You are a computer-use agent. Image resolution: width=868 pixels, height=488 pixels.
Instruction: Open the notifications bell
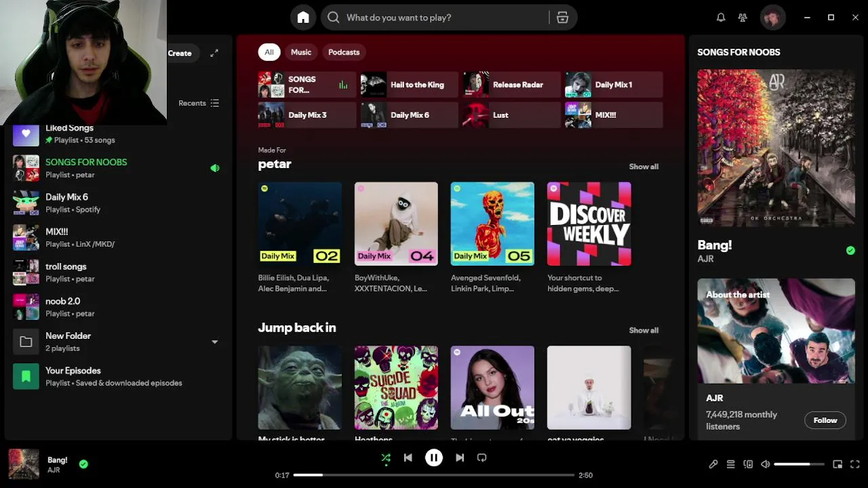(x=721, y=18)
